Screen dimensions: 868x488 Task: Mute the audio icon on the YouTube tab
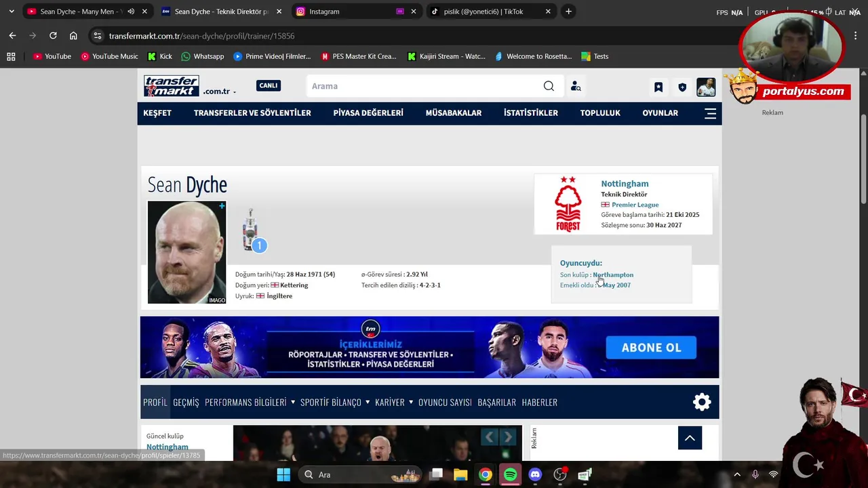point(131,12)
